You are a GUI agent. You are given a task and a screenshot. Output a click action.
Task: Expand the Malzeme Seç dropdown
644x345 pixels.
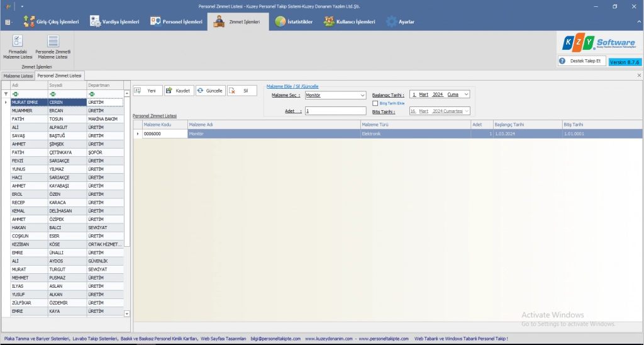(x=363, y=96)
